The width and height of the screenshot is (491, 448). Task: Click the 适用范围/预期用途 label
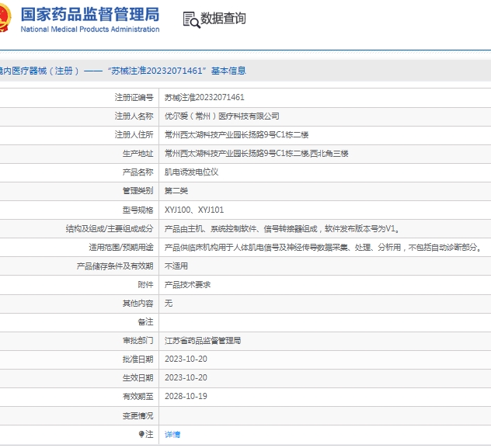121,248
